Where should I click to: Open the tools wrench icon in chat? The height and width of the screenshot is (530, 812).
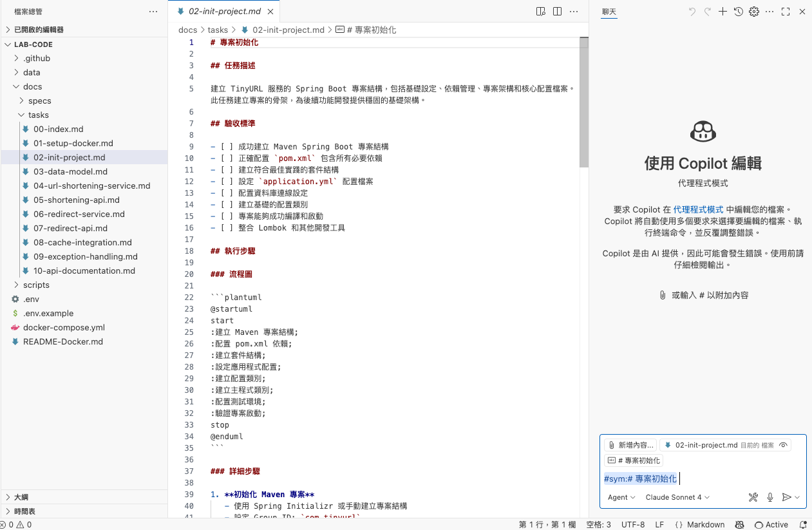pyautogui.click(x=753, y=497)
